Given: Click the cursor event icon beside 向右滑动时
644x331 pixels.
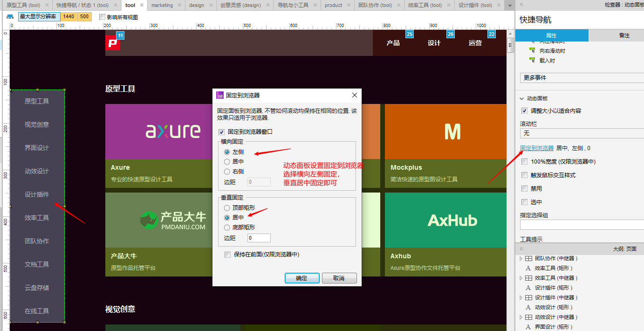Looking at the screenshot, I should (x=532, y=50).
